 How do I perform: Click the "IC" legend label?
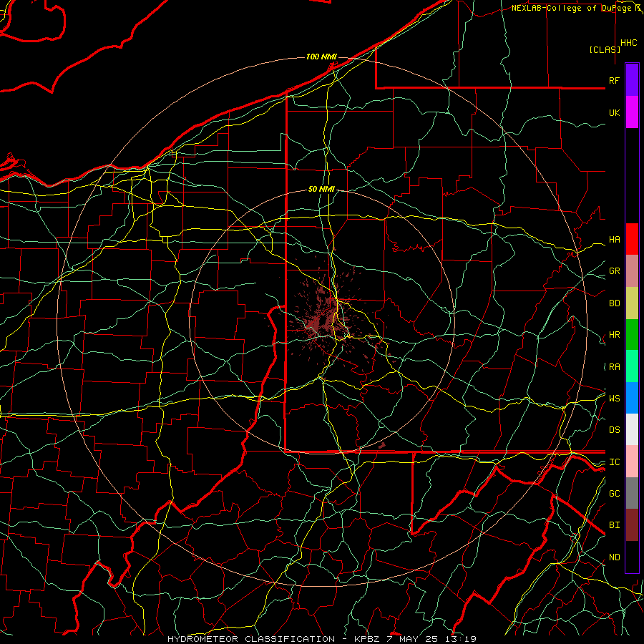click(x=614, y=462)
